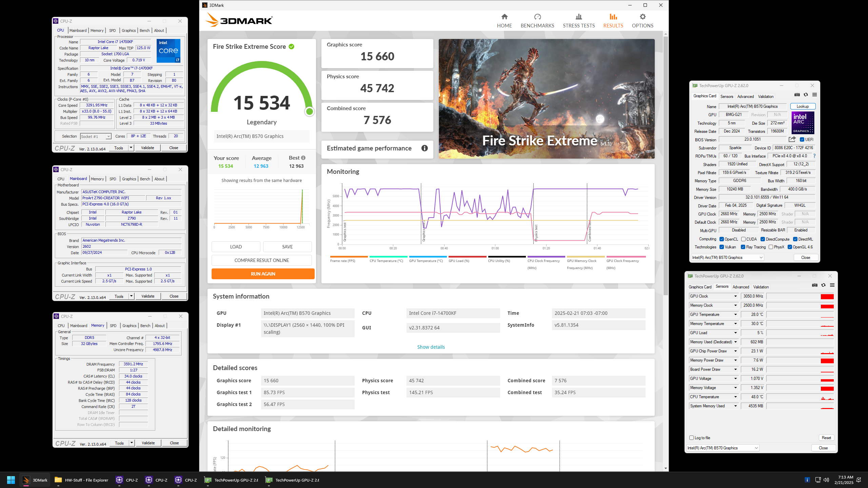This screenshot has width=868, height=488.
Task: Click the 3DMARK logo
Action: pos(239,20)
